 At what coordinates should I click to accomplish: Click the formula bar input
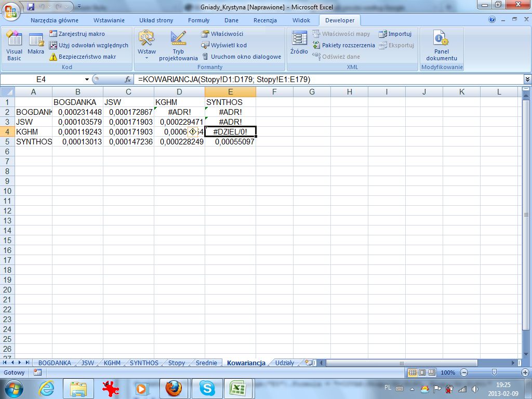(329, 79)
